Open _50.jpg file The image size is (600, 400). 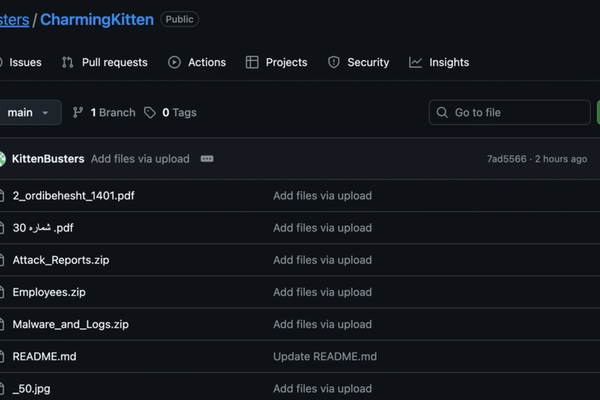(x=31, y=389)
